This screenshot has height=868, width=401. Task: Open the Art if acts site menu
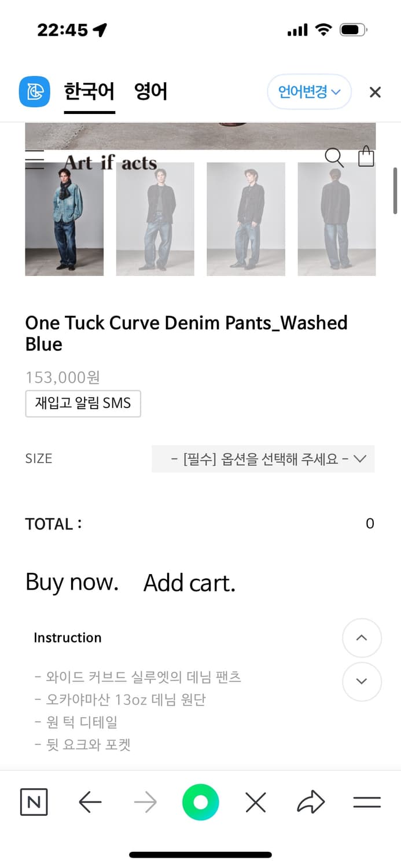pyautogui.click(x=35, y=161)
